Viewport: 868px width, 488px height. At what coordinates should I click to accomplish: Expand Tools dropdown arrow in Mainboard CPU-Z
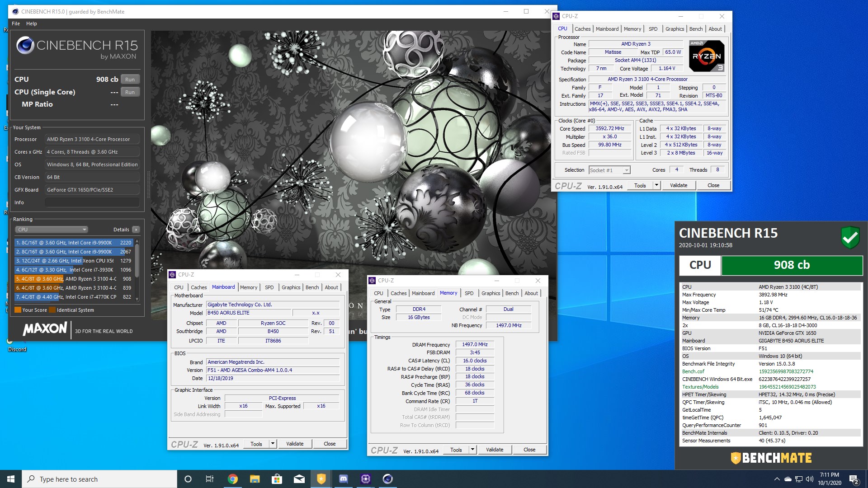click(x=273, y=444)
